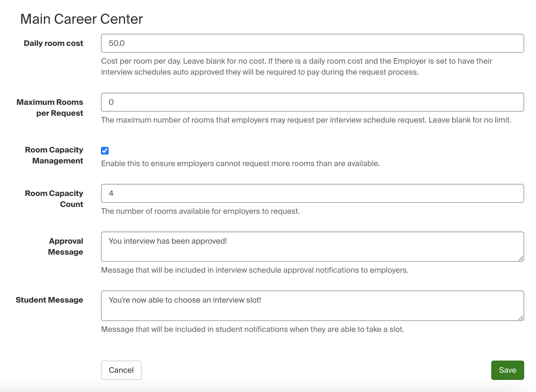
Task: Click the Approval Message label
Action: [x=65, y=246]
